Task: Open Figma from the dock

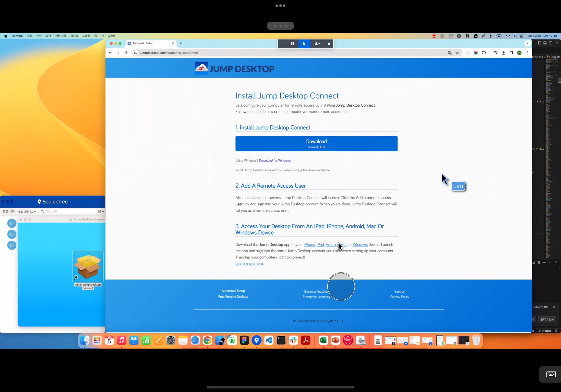Action: (244, 340)
